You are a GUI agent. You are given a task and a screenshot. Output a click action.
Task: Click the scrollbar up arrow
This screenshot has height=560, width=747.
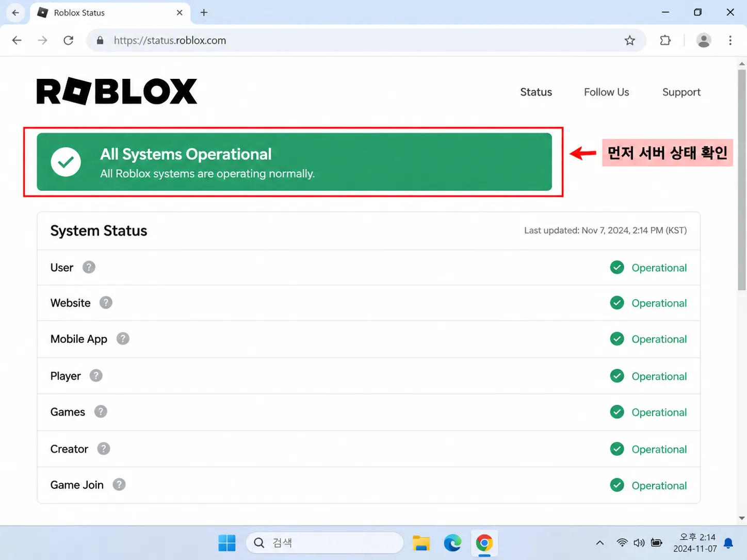(x=742, y=64)
